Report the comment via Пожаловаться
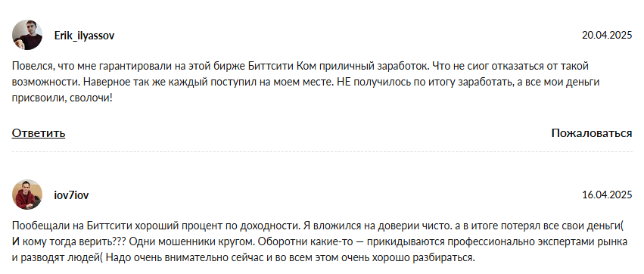The height and width of the screenshot is (274, 644). click(592, 133)
